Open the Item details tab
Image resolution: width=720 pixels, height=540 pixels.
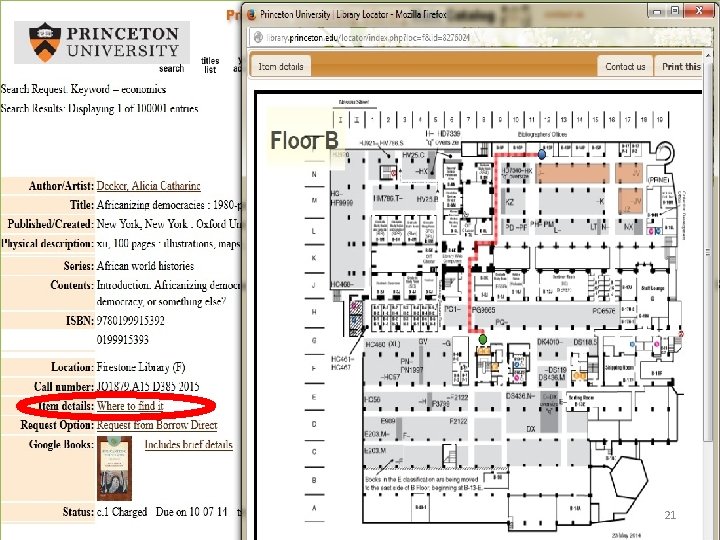281,67
